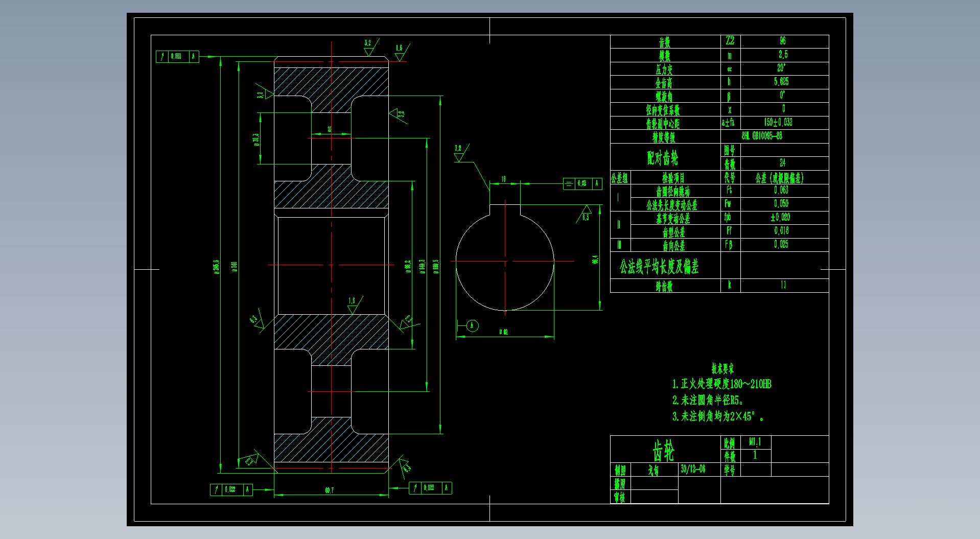The height and width of the screenshot is (539, 980).
Task: Click the outer diameter dimension '⌀245.8'
Action: tap(217, 267)
